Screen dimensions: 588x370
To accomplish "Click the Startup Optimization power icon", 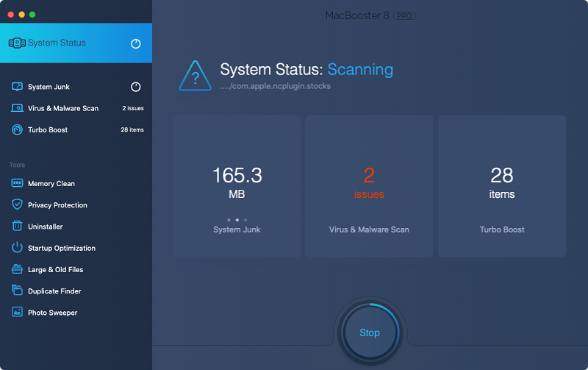I will 17,248.
